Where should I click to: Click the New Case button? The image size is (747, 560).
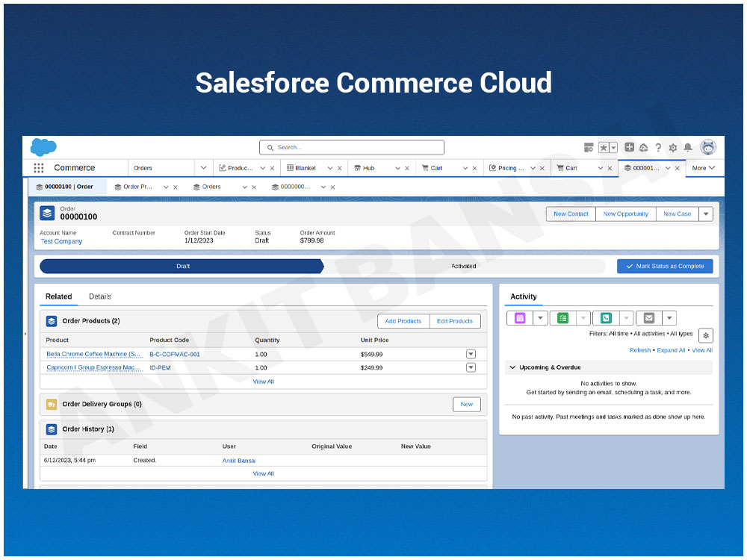click(x=677, y=214)
